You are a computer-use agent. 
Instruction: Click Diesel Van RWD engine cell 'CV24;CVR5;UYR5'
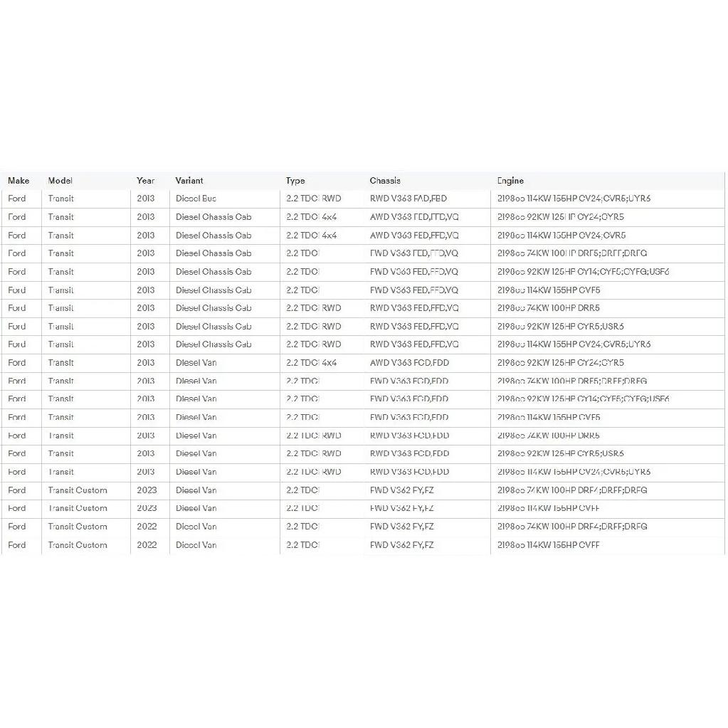(x=574, y=473)
